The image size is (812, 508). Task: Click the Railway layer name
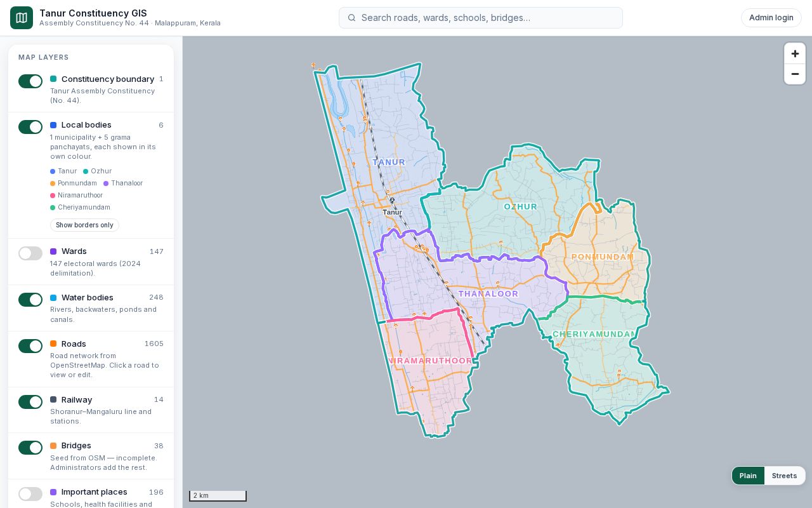[x=77, y=400]
